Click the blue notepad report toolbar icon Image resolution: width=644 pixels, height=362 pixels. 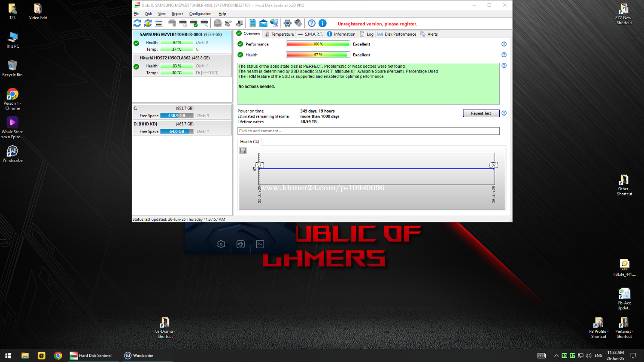pos(253,23)
